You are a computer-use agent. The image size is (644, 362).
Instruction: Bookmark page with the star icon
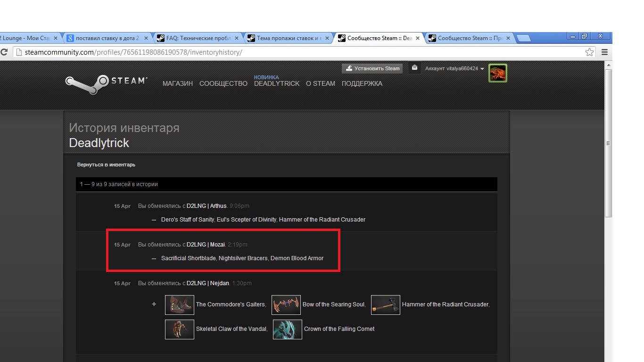click(589, 52)
